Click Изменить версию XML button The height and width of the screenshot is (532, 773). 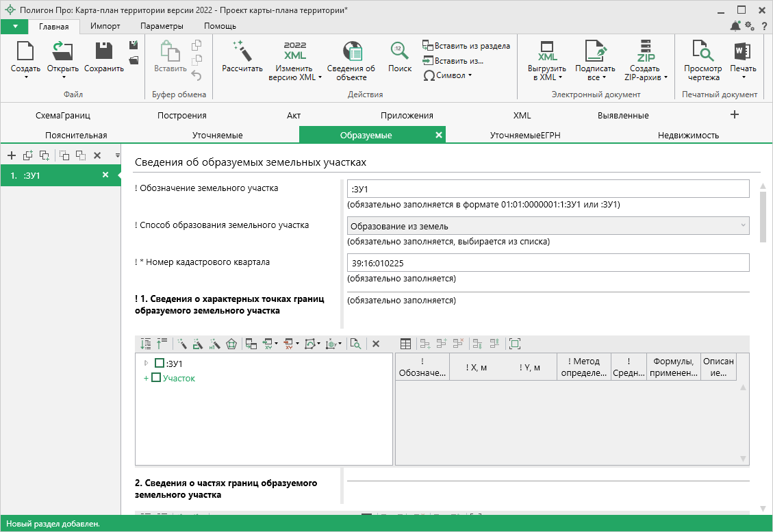[x=294, y=73]
